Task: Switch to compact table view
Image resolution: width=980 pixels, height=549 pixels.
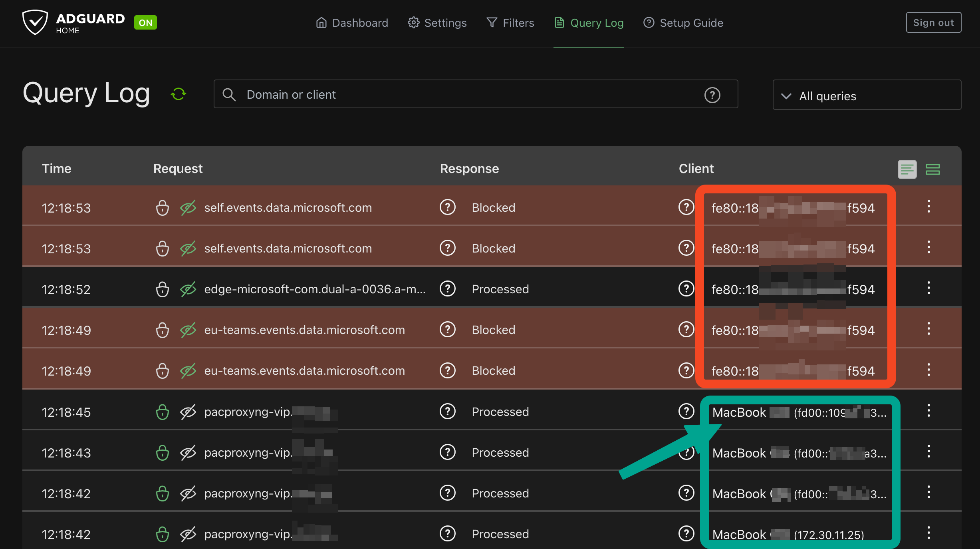Action: click(x=907, y=169)
